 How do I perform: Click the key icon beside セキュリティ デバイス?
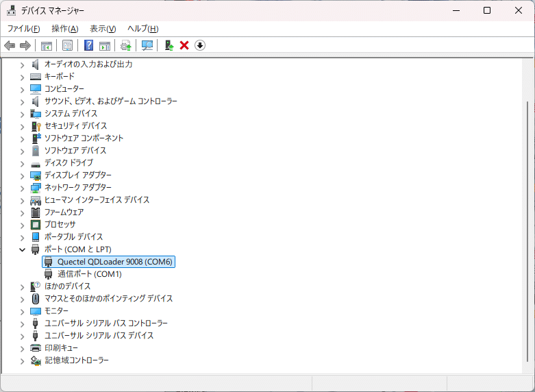coord(36,126)
